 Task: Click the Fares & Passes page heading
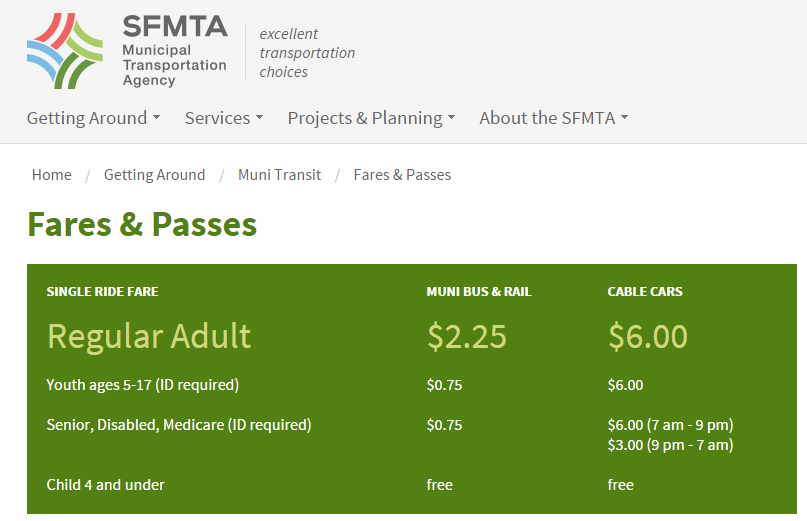pos(142,224)
